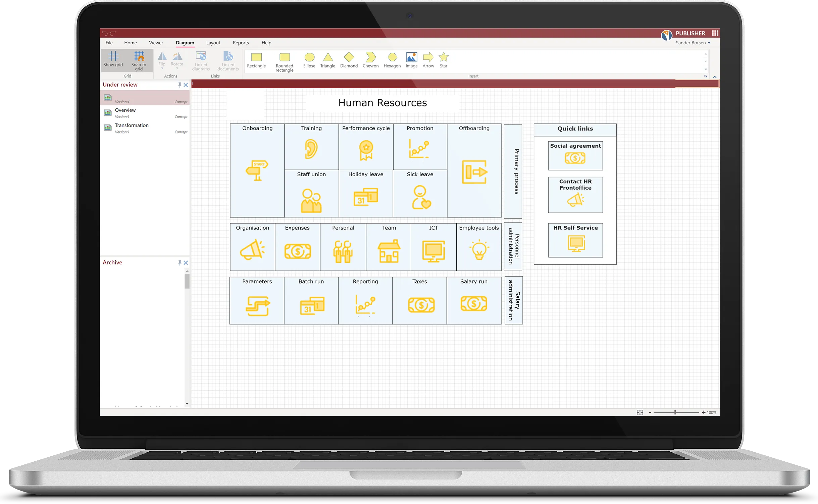Viewport: 818px width, 504px height.
Task: Insert a Rectangle shape
Action: click(256, 60)
